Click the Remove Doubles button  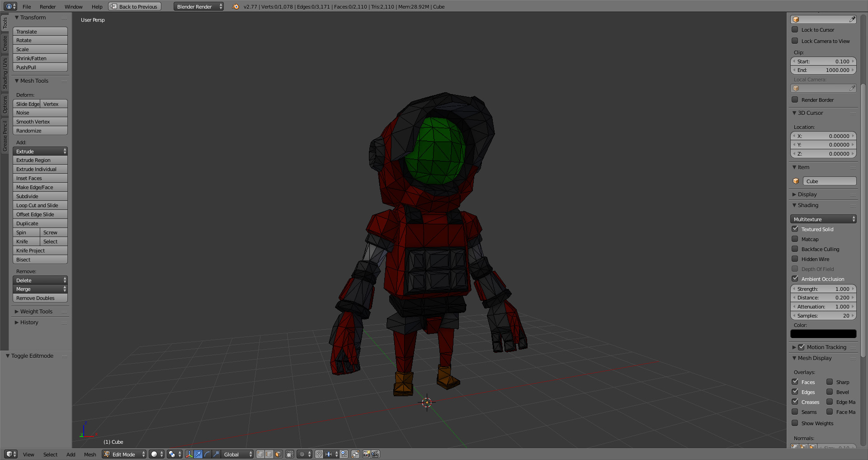tap(40, 298)
